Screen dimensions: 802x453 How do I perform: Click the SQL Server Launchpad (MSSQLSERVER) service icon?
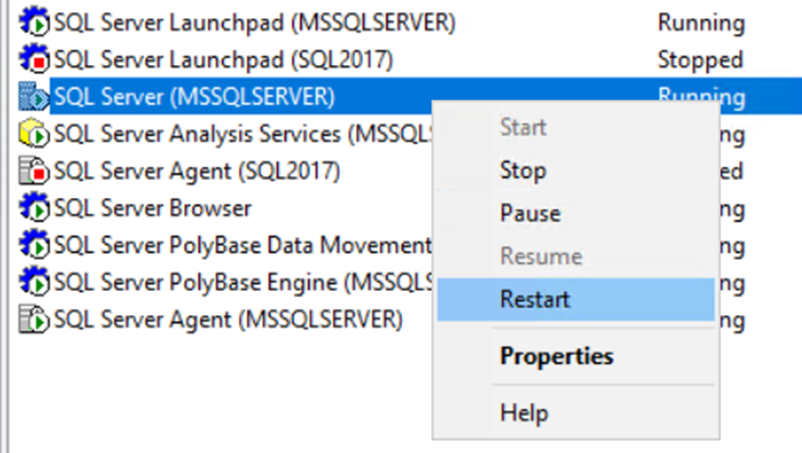35,22
